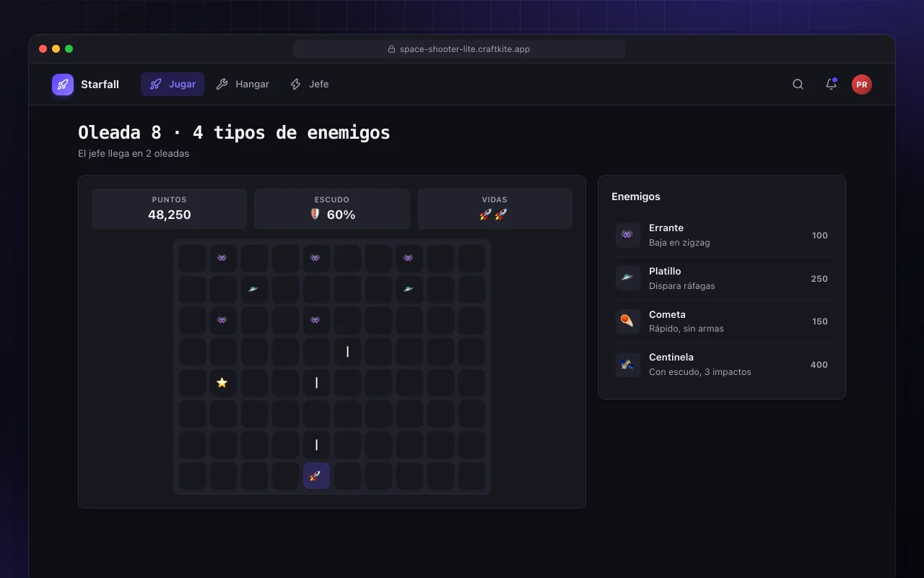924x578 pixels.
Task: Click the 400 point value for Centinela
Action: coord(819,365)
